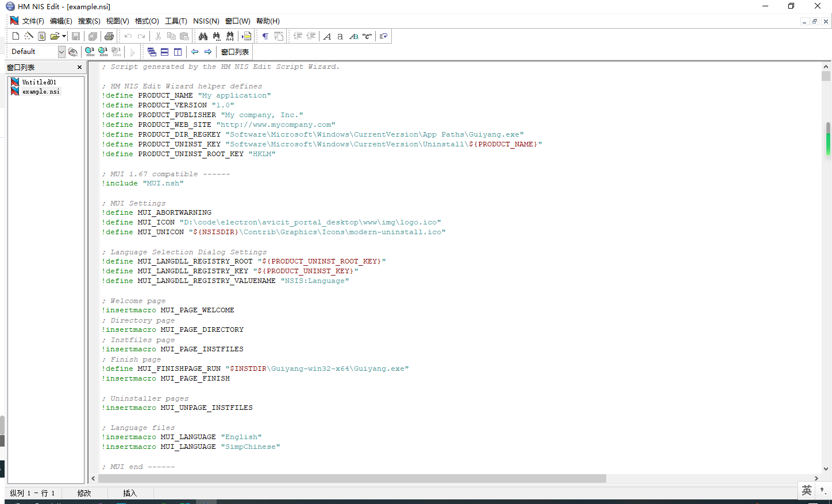
Task: Click the settings icon beside the Default combo
Action: coord(73,52)
